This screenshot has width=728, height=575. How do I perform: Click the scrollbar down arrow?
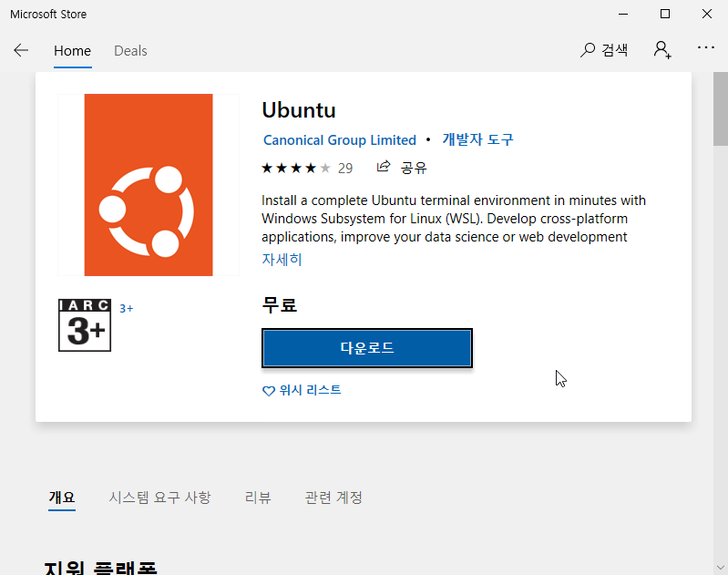click(721, 567)
